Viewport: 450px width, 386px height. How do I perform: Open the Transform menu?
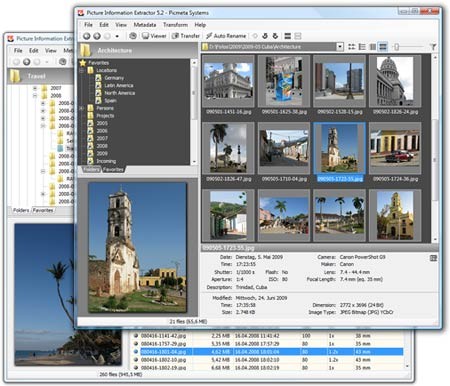(175, 25)
